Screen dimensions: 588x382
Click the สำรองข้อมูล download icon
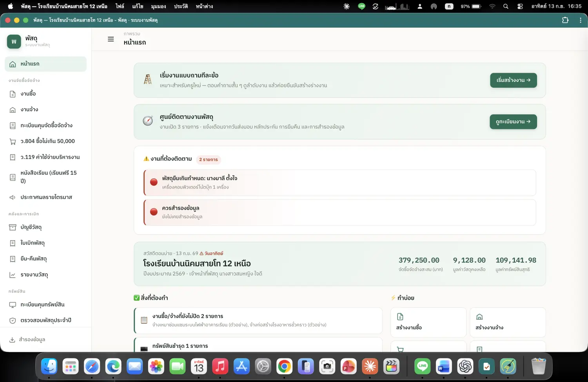(x=12, y=340)
